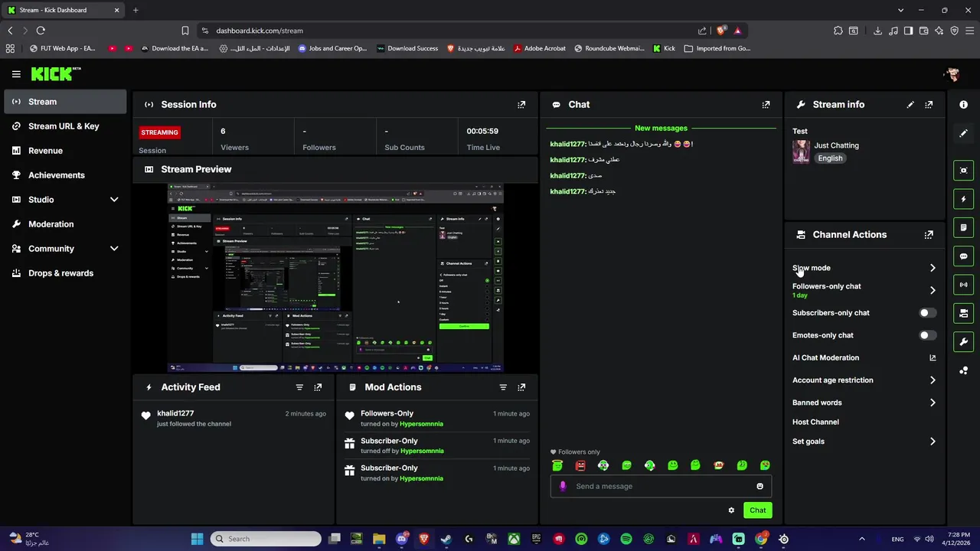Click the green Chat send button
Viewport: 980px width, 551px height.
(x=757, y=510)
